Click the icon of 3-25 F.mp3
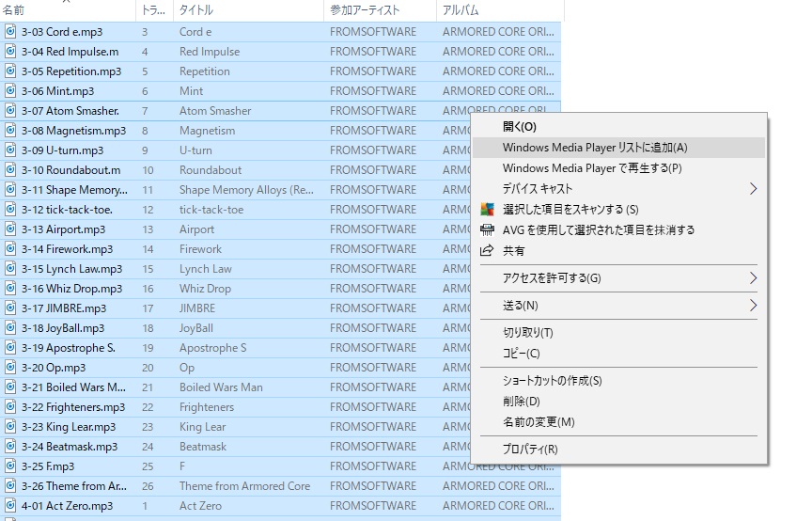812x521 pixels. tap(9, 466)
